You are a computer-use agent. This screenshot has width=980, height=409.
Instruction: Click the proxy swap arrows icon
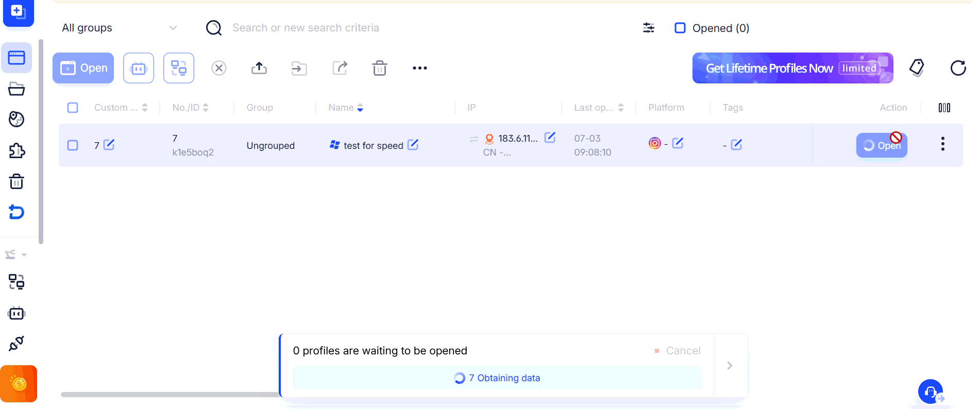474,139
